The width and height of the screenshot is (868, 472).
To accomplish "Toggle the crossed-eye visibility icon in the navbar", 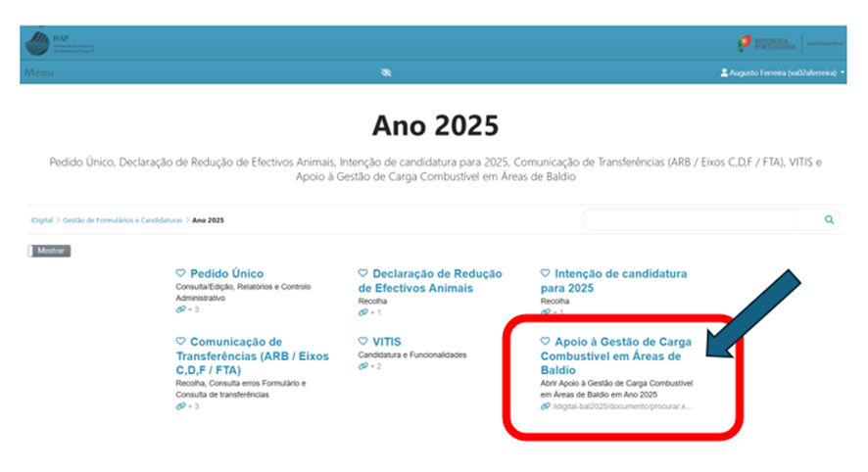I will click(x=386, y=73).
